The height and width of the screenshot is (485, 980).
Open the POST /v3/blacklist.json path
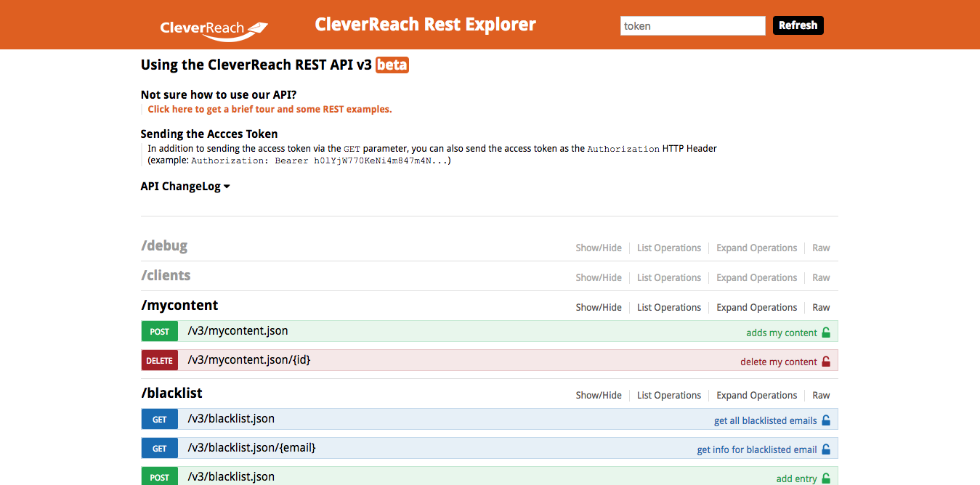point(231,477)
